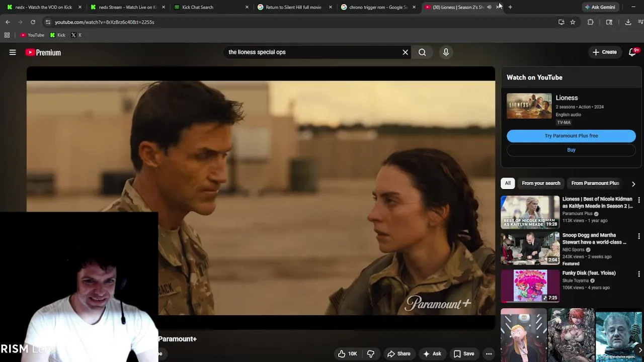Click Ask Gemini button
The height and width of the screenshot is (362, 644).
coord(599,7)
